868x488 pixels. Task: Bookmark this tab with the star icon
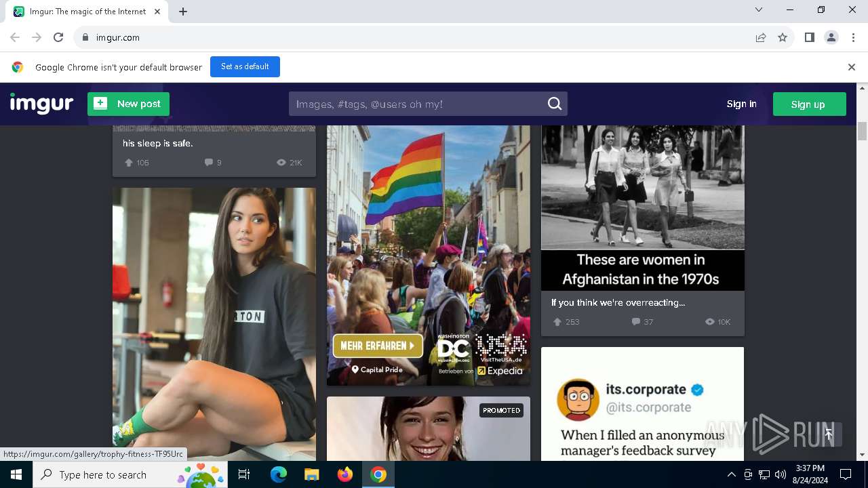[783, 37]
